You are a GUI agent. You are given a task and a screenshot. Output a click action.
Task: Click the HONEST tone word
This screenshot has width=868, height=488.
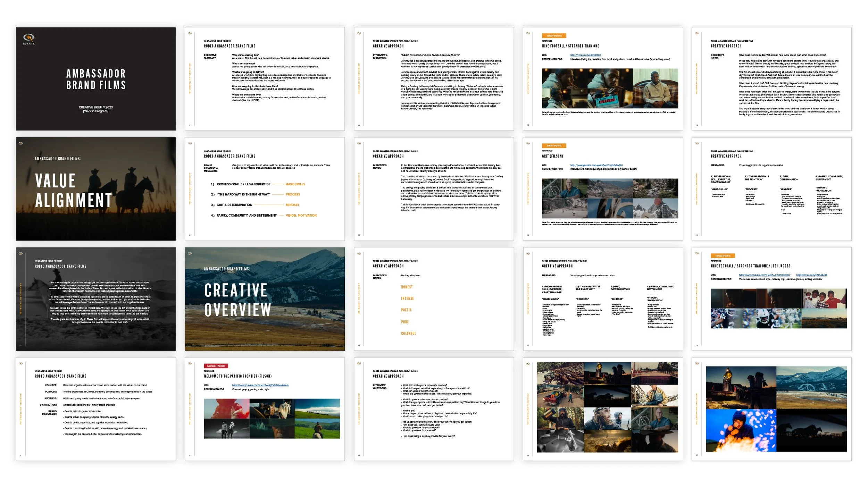coord(407,287)
